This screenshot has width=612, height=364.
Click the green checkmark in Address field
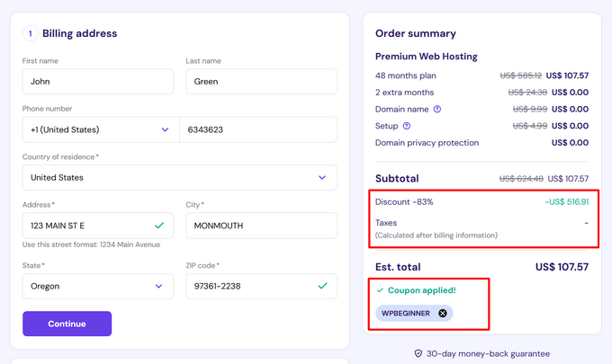pyautogui.click(x=159, y=226)
